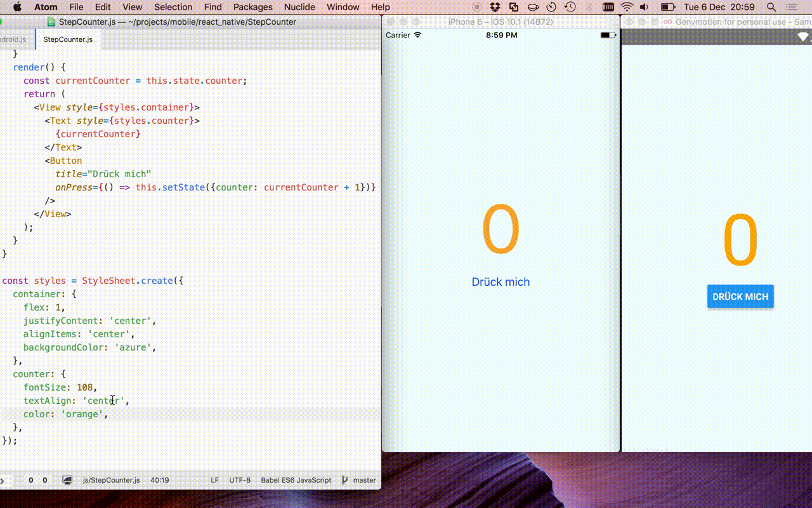
Task: Click the screen mirroring icon in the menu bar
Action: coord(514,7)
